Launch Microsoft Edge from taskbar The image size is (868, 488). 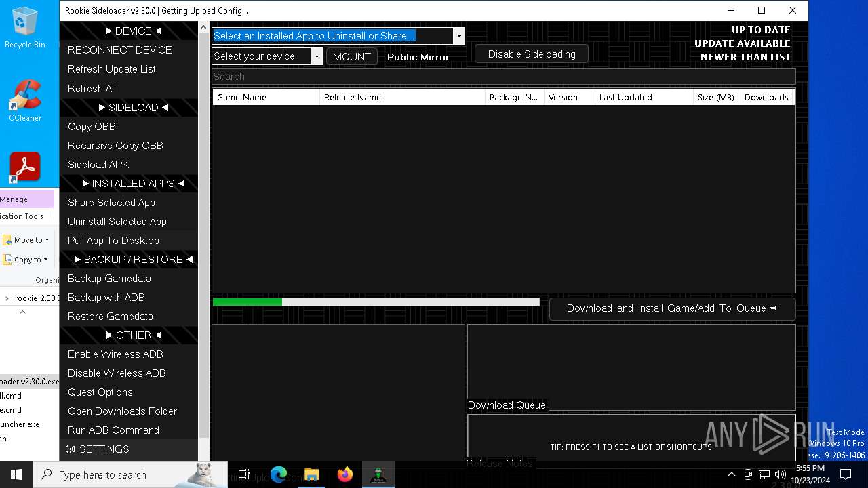click(279, 474)
